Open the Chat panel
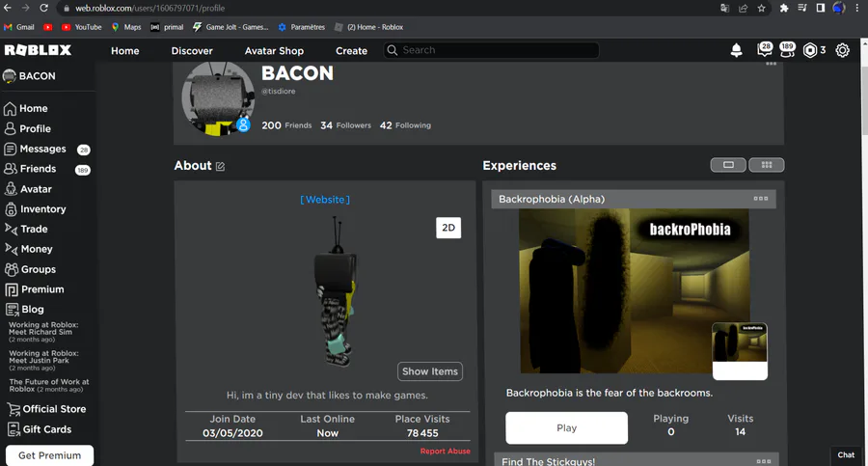 (846, 455)
